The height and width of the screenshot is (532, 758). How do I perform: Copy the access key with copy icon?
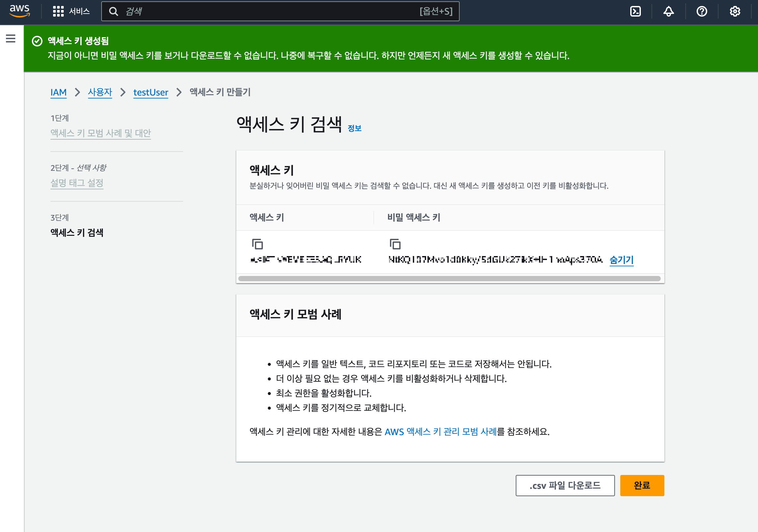[x=257, y=244]
